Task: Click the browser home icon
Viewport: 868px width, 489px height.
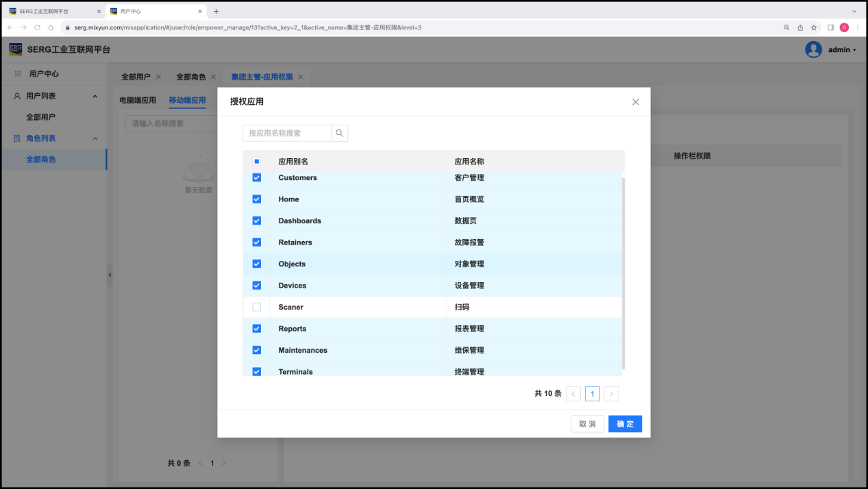Action: pyautogui.click(x=51, y=27)
